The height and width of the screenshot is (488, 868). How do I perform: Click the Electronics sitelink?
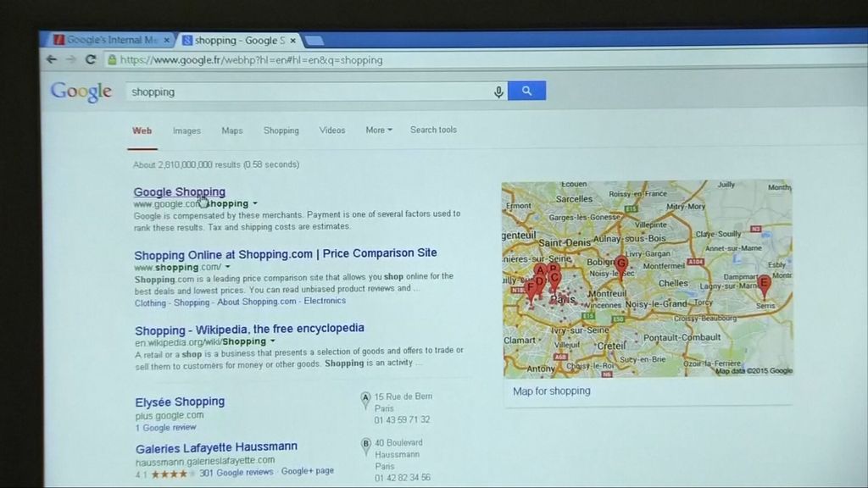click(325, 301)
